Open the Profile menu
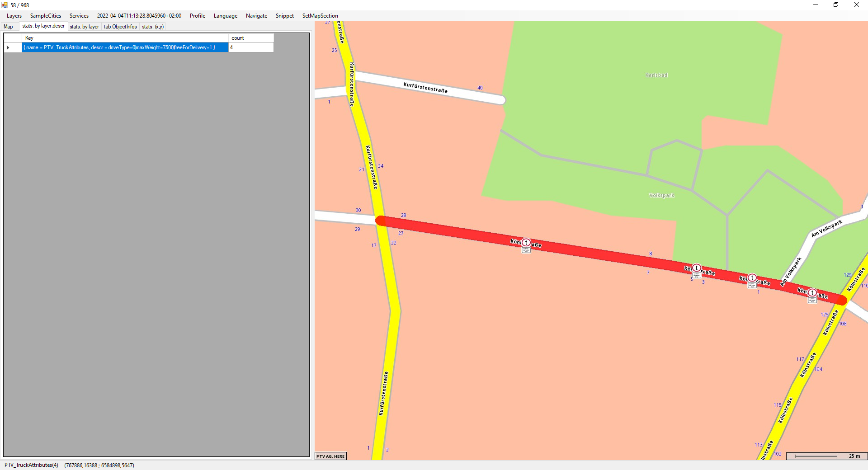This screenshot has width=868, height=470. click(197, 16)
